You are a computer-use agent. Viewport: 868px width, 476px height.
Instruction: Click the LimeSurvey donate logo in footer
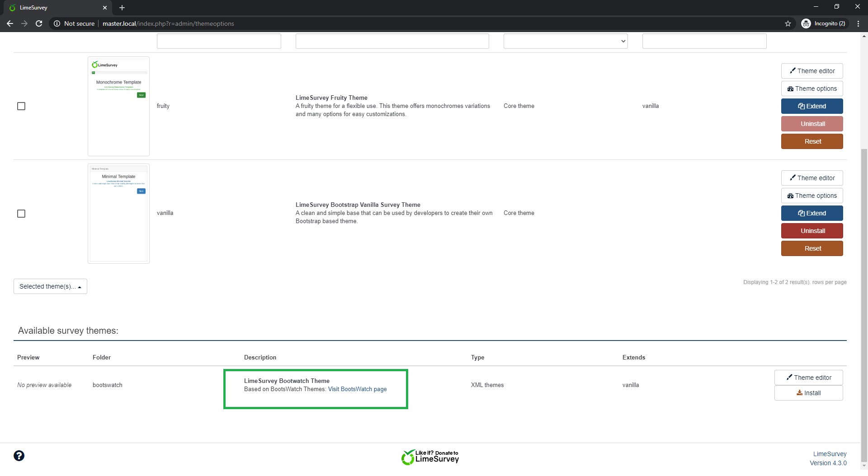coord(430,457)
